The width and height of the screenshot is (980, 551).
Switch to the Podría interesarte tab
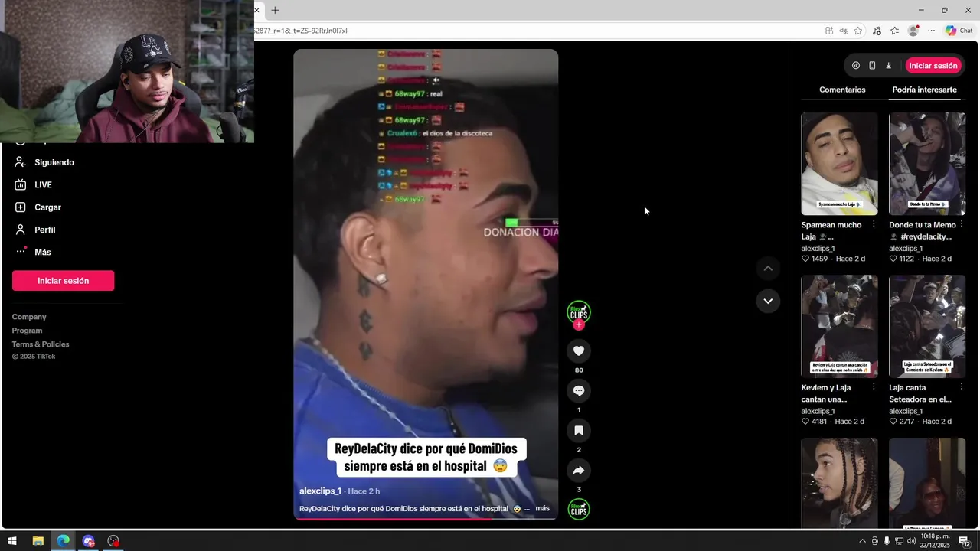pos(924,90)
